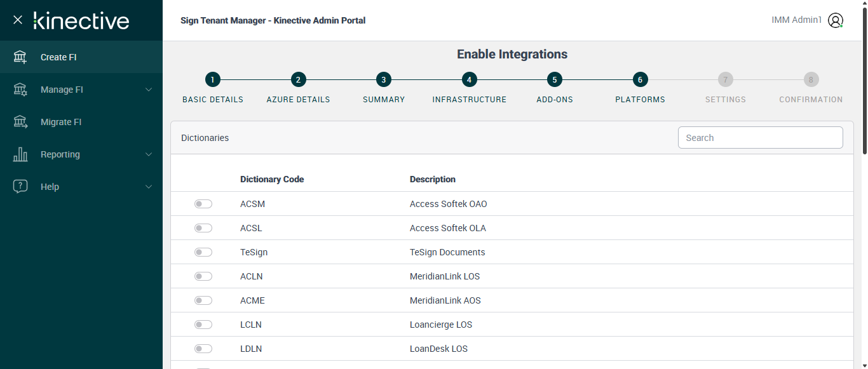Click the IMM Admin1 username
This screenshot has height=369, width=868.
(796, 20)
